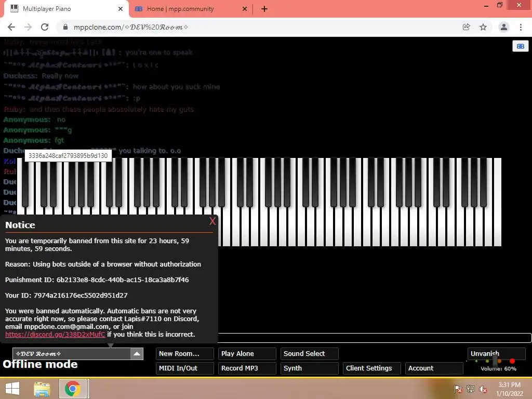
Task: Open the Account button
Action: click(434, 368)
